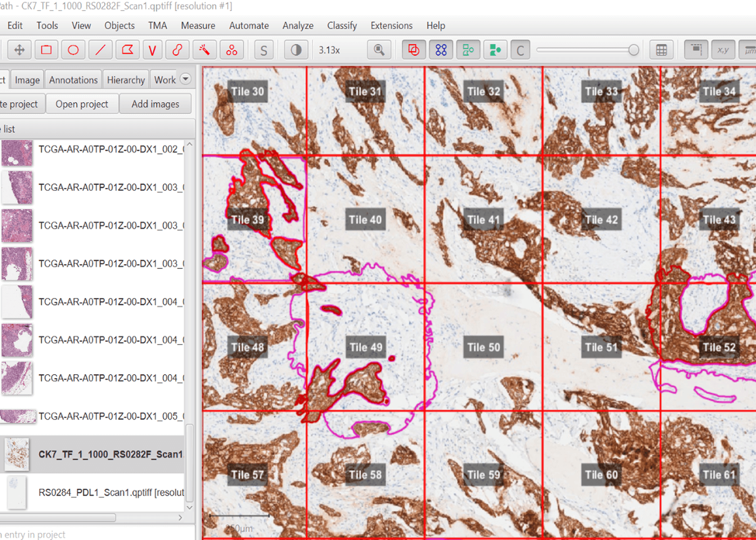
Task: Select the Ellipse annotation tool
Action: [73, 50]
